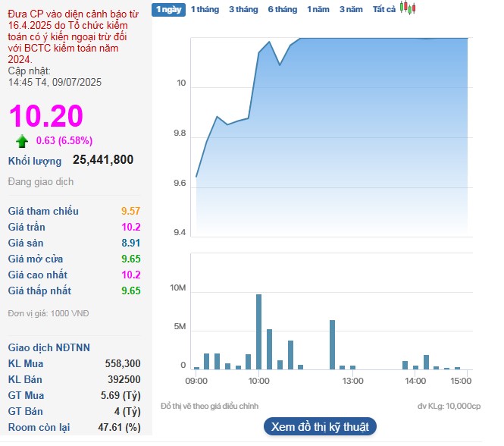Click the current price 10.20
Screen dimensions: 504x446
click(45, 115)
